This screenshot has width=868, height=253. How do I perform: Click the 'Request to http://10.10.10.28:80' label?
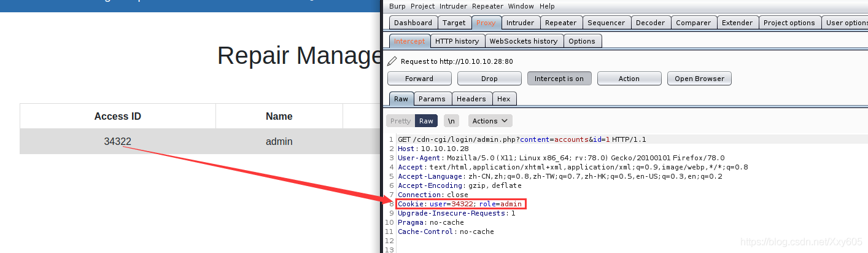tap(457, 61)
